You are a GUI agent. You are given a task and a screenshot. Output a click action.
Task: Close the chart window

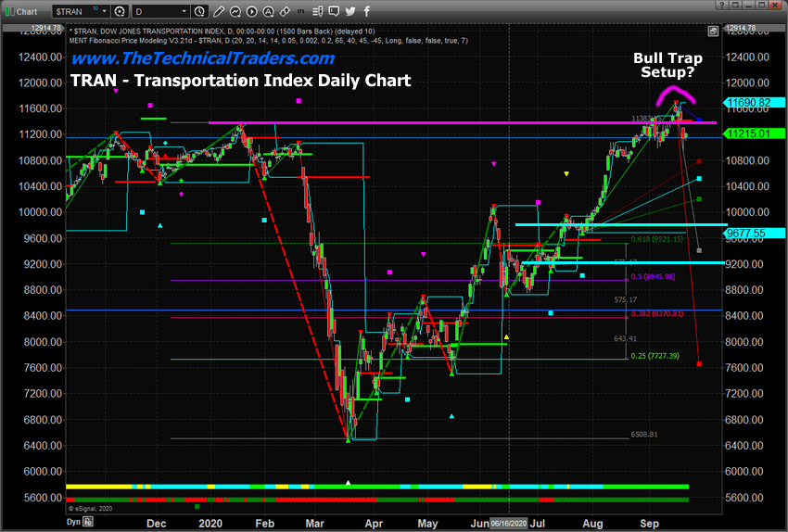coord(775,5)
